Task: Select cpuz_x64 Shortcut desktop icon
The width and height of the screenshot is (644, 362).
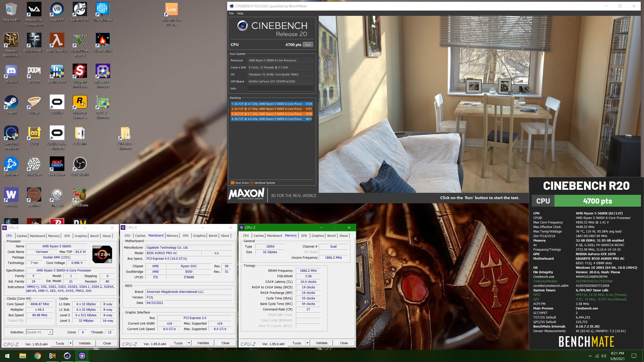Action: (x=103, y=76)
